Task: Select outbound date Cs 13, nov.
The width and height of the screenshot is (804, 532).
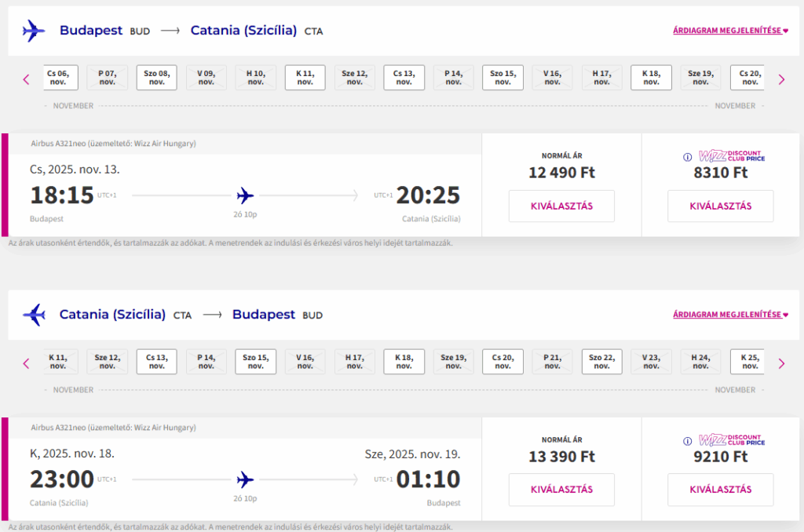Action: click(404, 78)
